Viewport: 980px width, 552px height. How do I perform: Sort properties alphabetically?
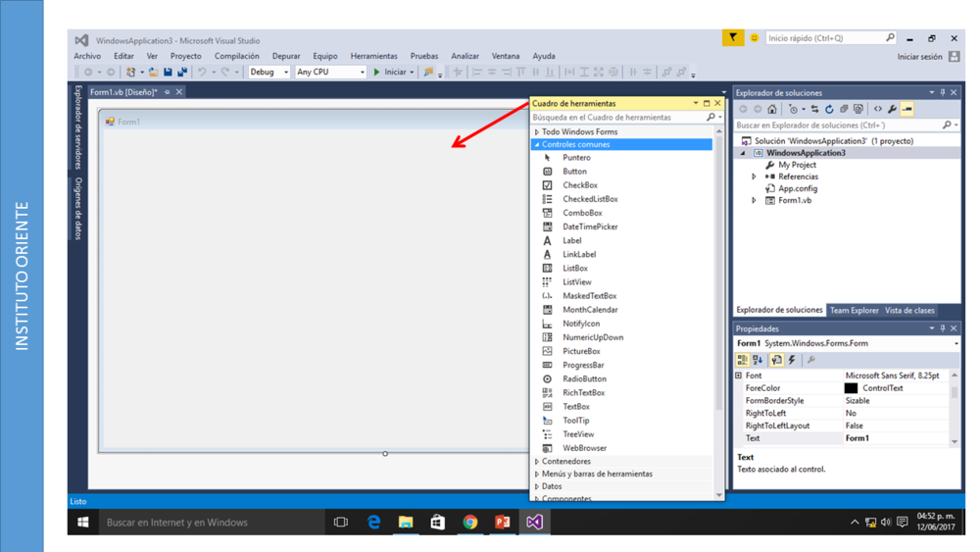click(x=759, y=360)
